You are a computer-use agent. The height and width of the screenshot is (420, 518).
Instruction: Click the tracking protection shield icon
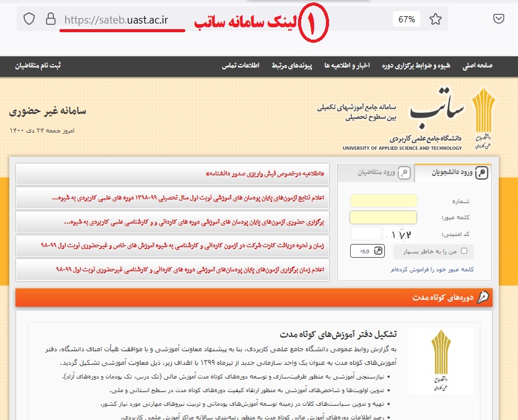[29, 19]
